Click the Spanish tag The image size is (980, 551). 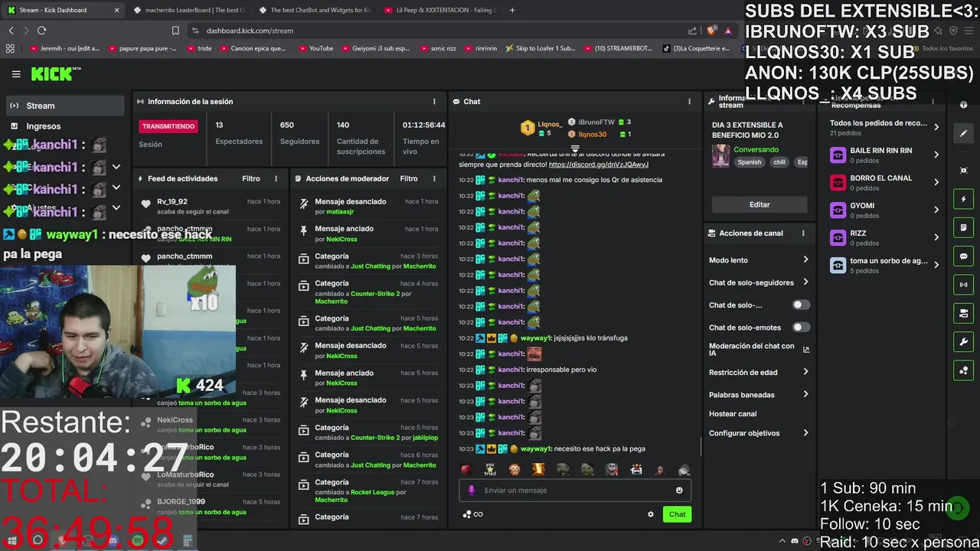(750, 162)
